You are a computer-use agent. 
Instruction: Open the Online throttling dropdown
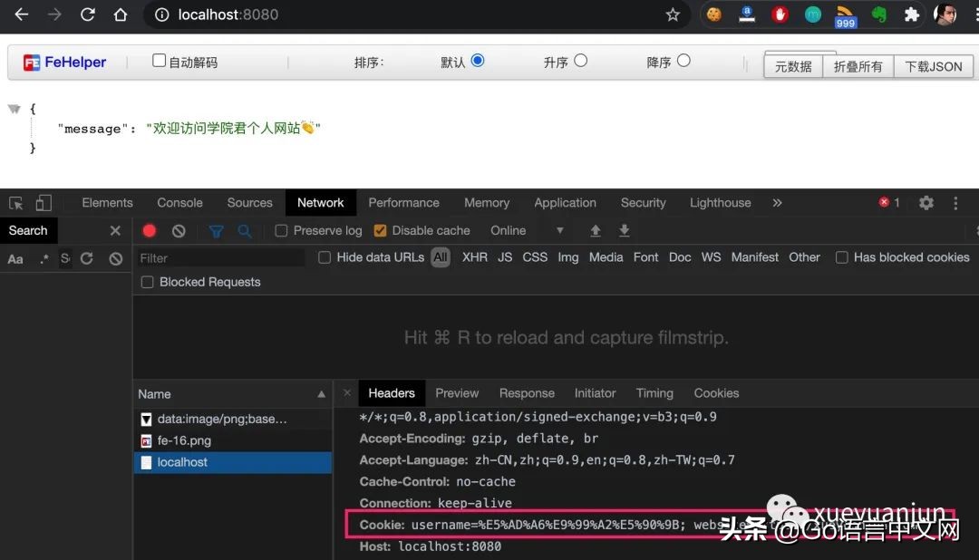click(512, 230)
